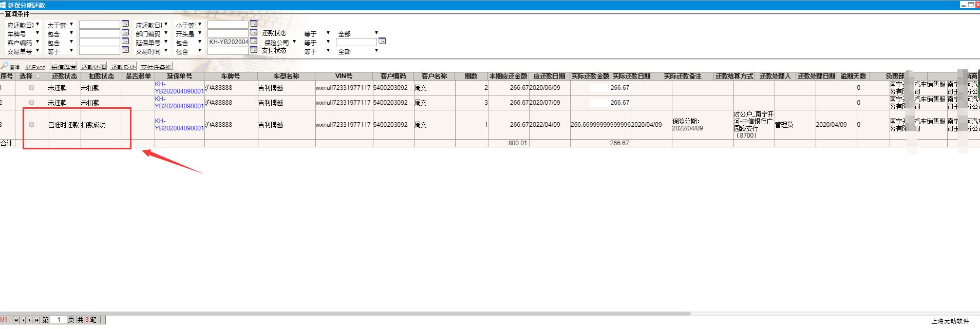Image resolution: width=980 pixels, height=329 pixels.
Task: Go to the first page of results
Action: tap(16, 320)
